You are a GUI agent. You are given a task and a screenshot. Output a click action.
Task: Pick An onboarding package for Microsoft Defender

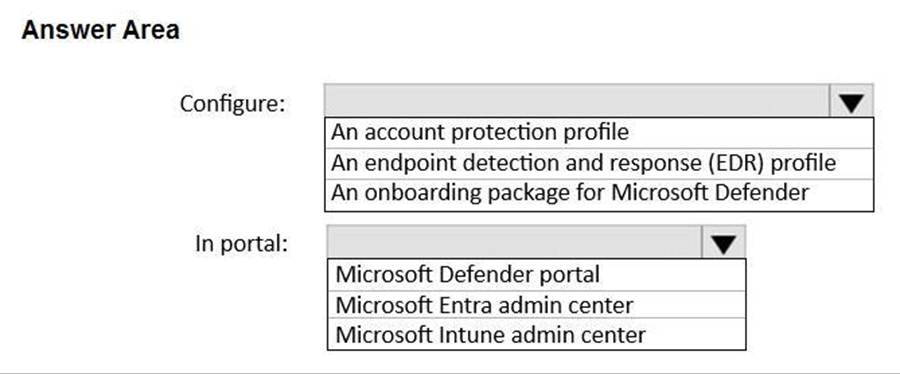pyautogui.click(x=599, y=194)
